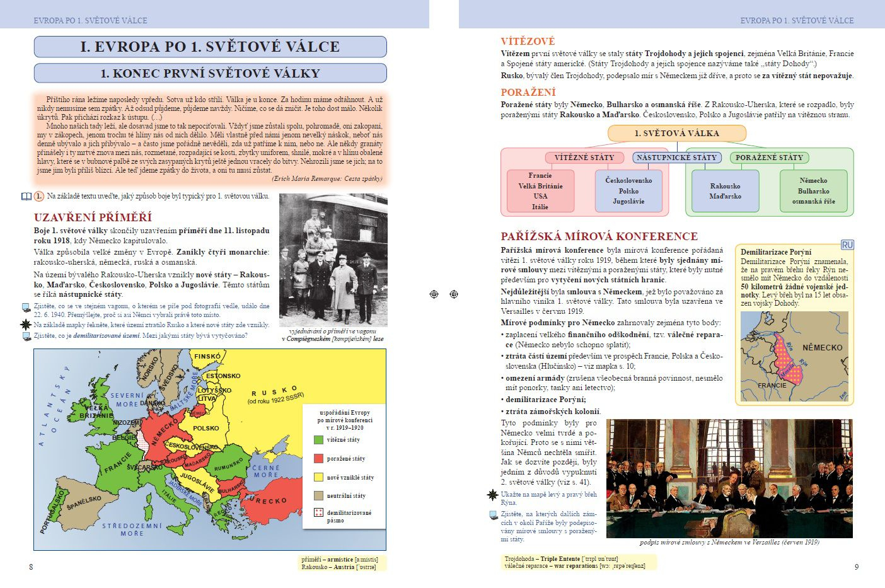Click box listing Německo, Bulharsko, osmanská říše
This screenshot has width=885, height=588.
point(814,191)
